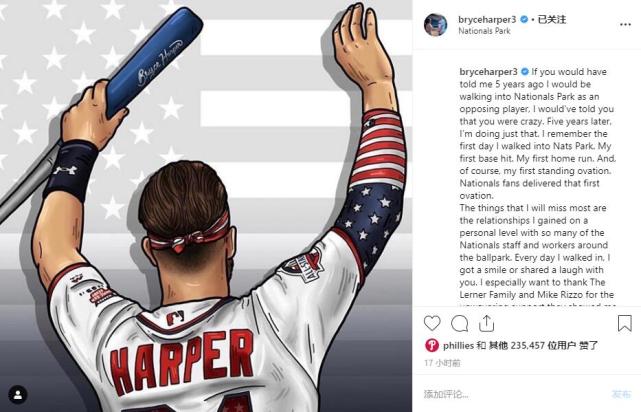Click the Harper illustration image
641x412 pixels.
206,206
